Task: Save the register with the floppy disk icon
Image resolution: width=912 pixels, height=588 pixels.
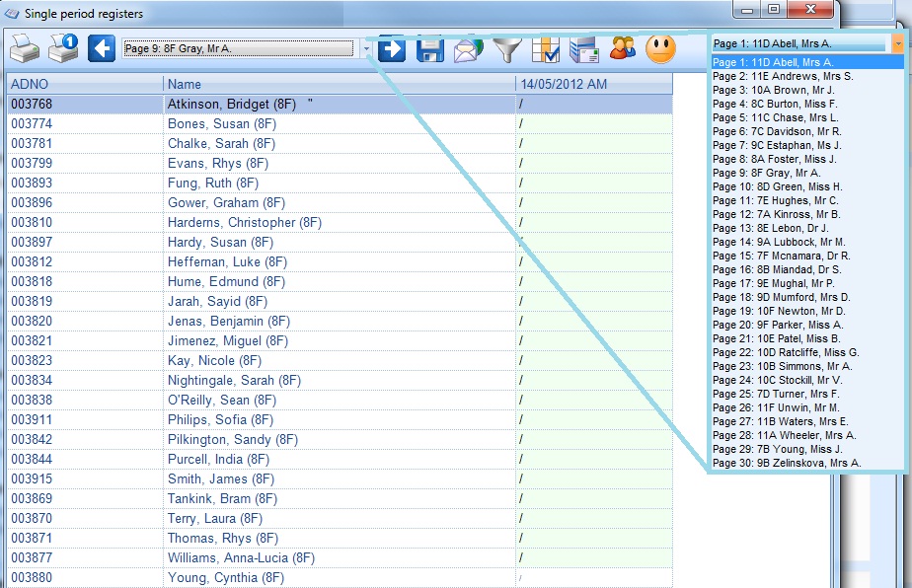Action: click(429, 49)
